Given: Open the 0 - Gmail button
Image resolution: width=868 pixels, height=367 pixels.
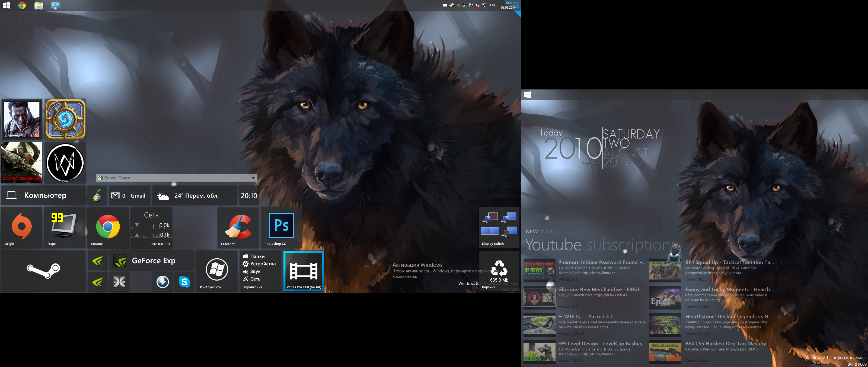Looking at the screenshot, I should pos(129,196).
